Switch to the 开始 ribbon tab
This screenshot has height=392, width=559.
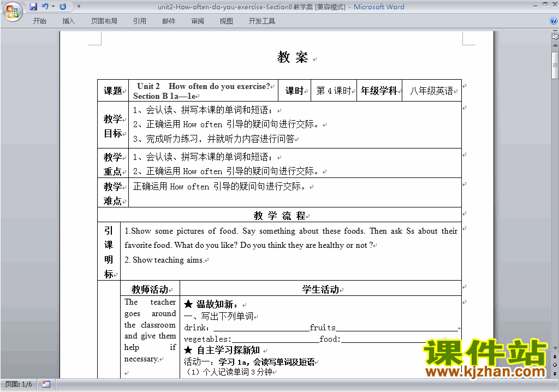click(x=39, y=21)
